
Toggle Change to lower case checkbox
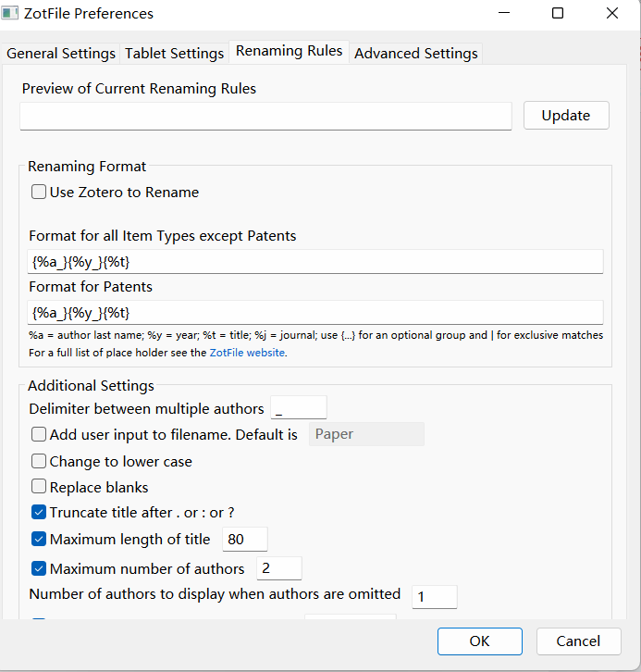pos(39,461)
